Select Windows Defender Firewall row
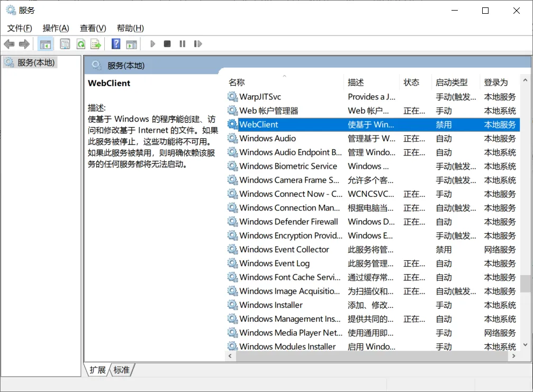 373,222
